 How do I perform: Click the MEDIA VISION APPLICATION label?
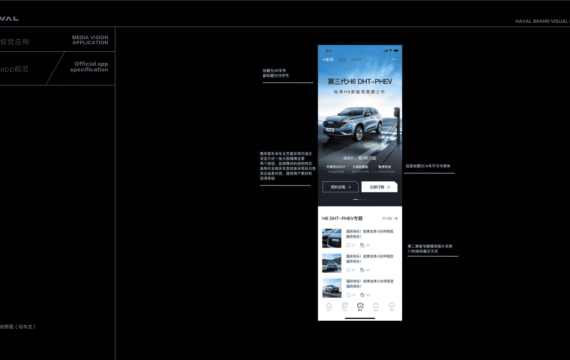click(90, 40)
